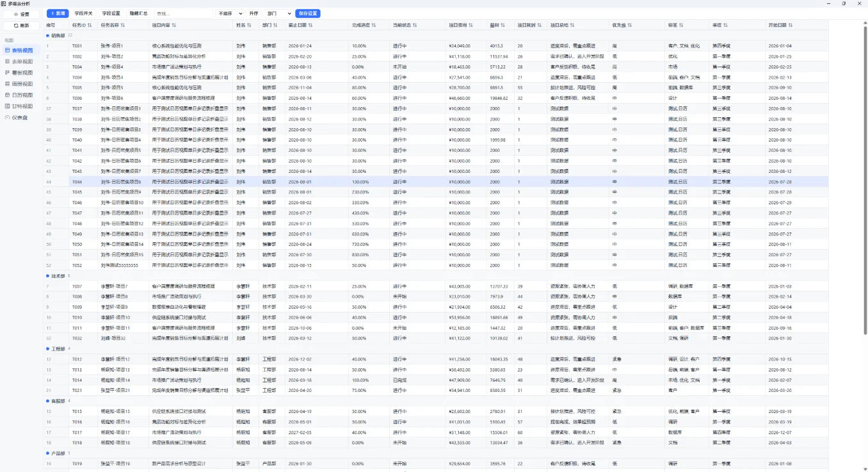This screenshot has width=868, height=472.
Task: Open 画册视图 from the view list
Action: [x=22, y=83]
